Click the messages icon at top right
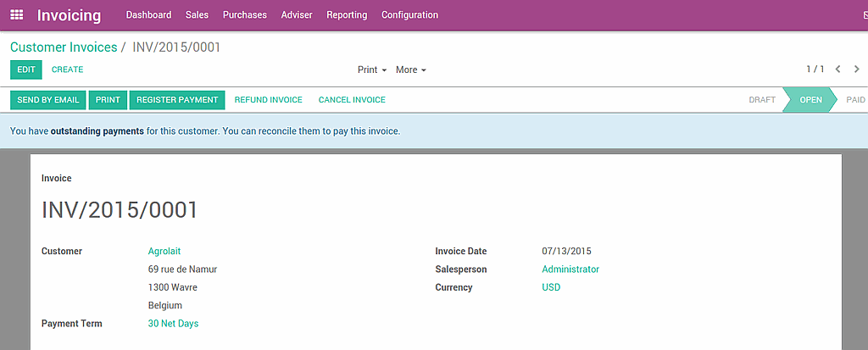Screen dimensions: 868x350 tap(865, 15)
